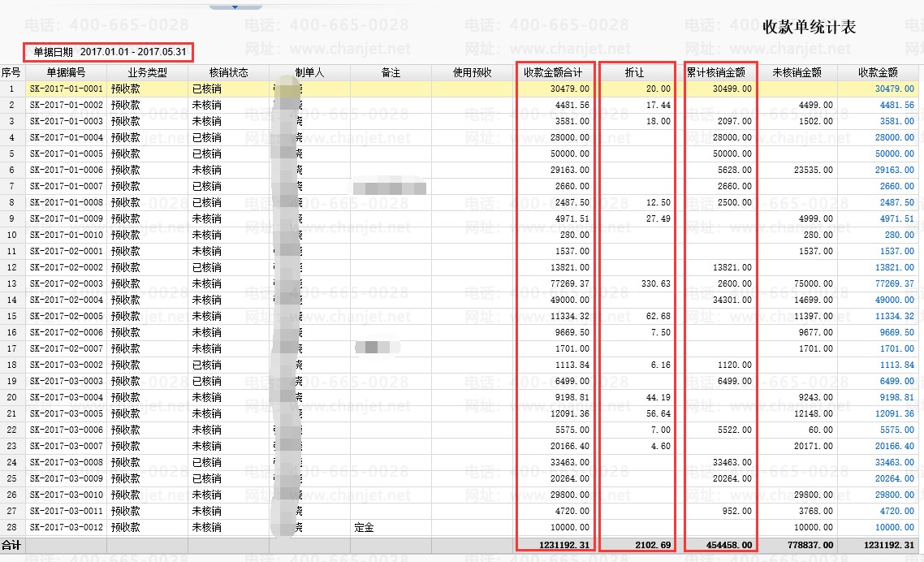The height and width of the screenshot is (562, 924).
Task: Click the 核销状态 column header
Action: (x=229, y=72)
